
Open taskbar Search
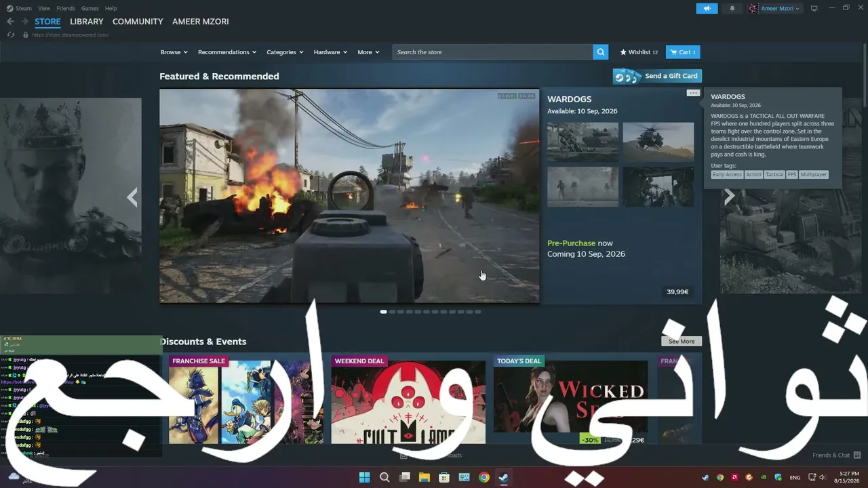coord(384,477)
